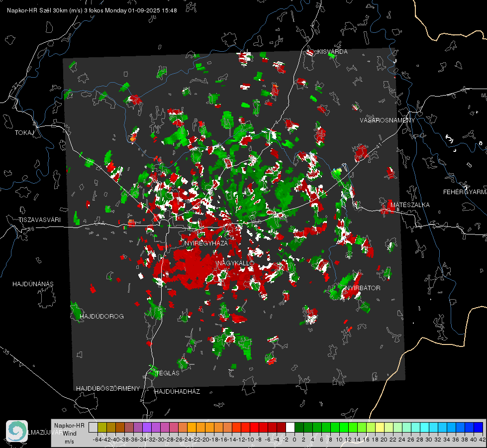
Task: Click the TISZAVASVÁRI city label
Action: click(39, 220)
